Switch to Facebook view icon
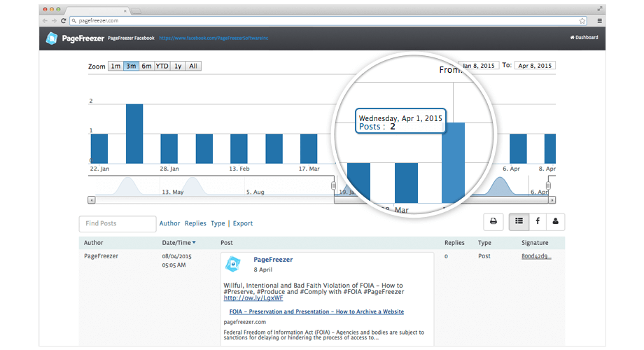The image size is (644, 350). pyautogui.click(x=538, y=221)
